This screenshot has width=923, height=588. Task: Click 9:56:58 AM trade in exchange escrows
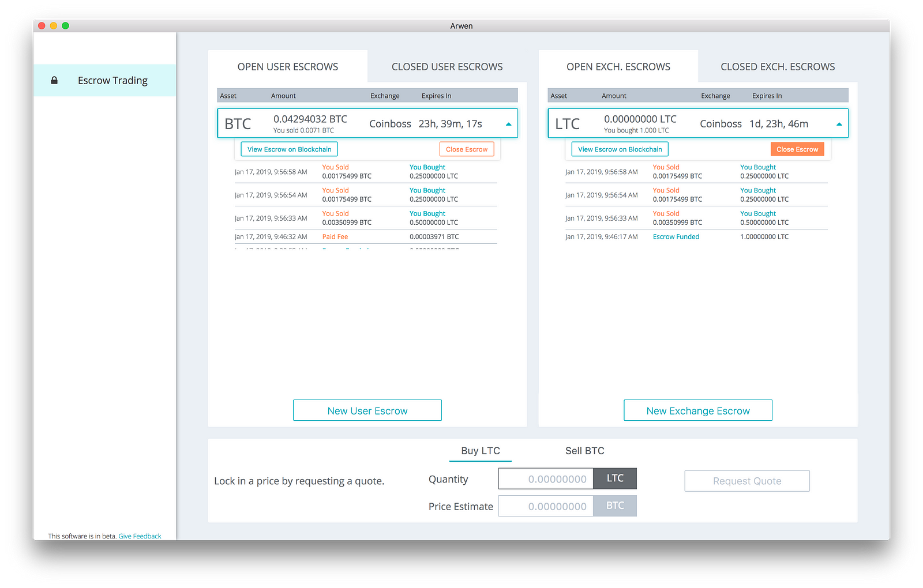[x=696, y=172]
